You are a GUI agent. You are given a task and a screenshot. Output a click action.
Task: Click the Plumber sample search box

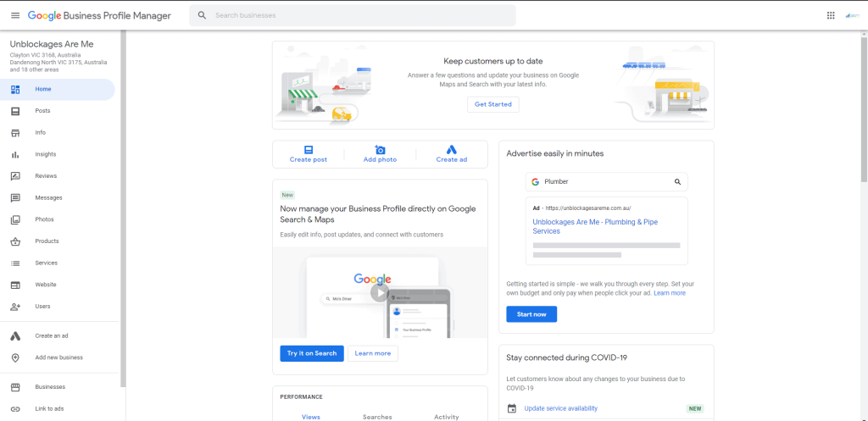click(607, 181)
